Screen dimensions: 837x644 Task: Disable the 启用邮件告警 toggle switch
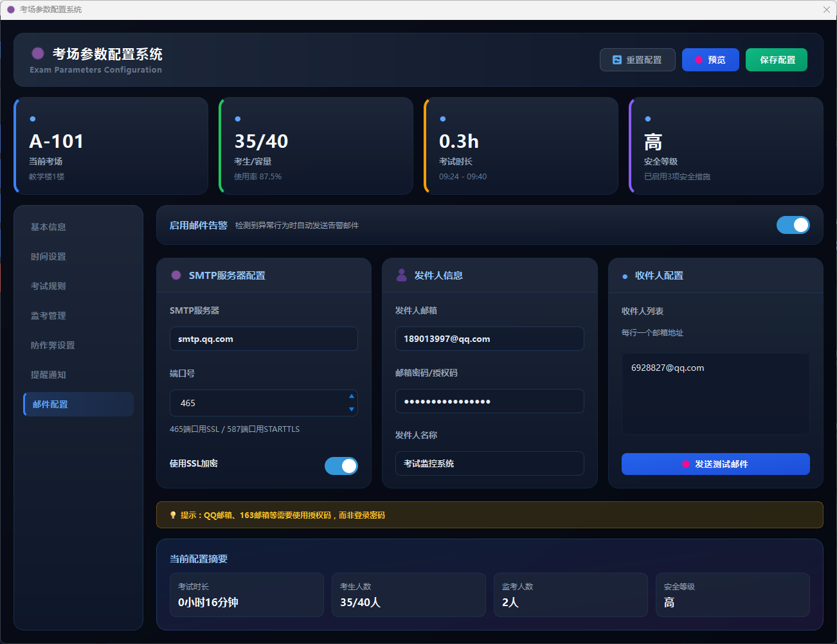(793, 225)
